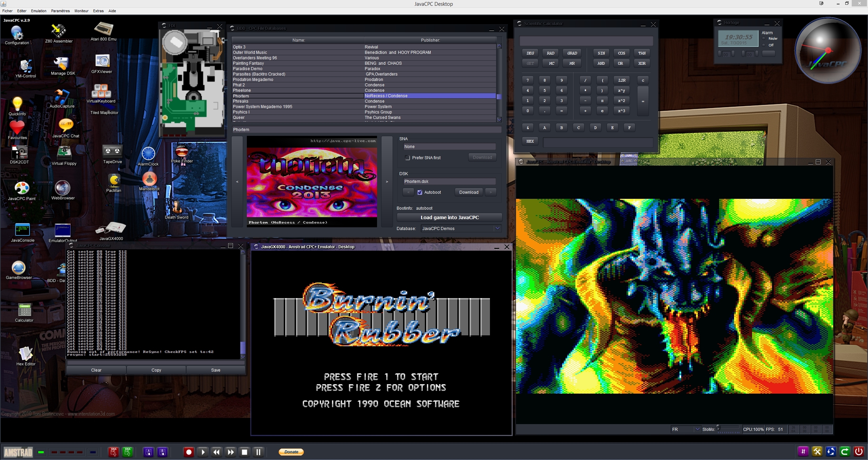
Task: Select the Off alarm radio button
Action: (x=764, y=45)
